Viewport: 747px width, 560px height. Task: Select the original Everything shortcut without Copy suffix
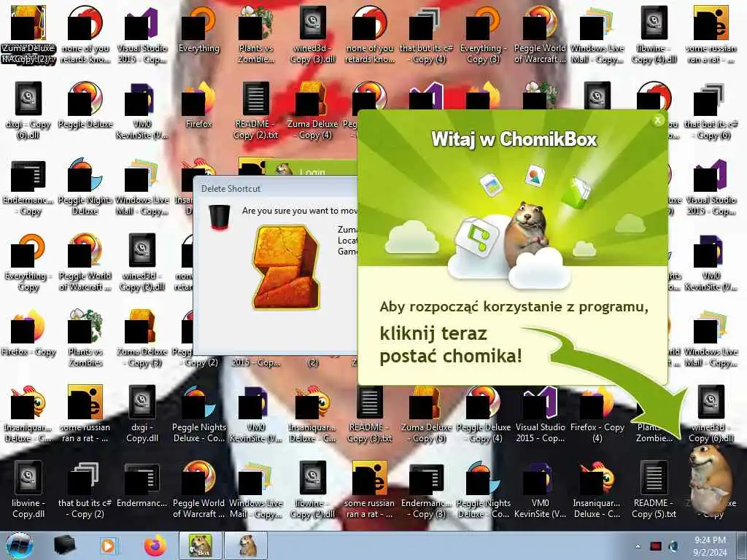[x=199, y=29]
